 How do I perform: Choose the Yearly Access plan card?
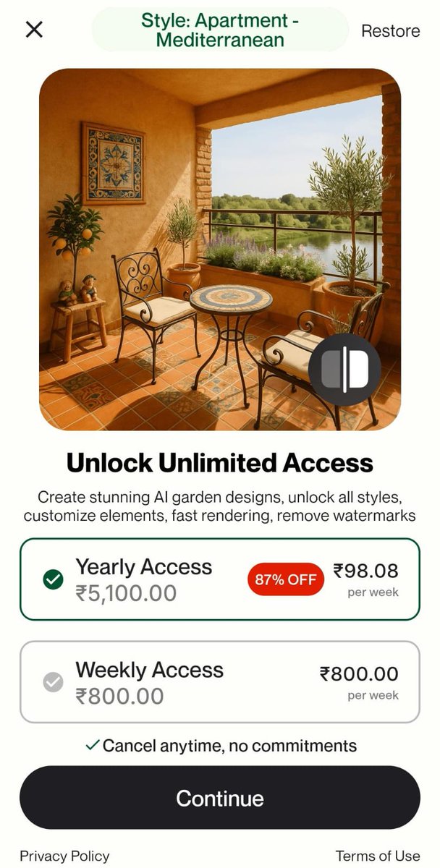(220, 579)
